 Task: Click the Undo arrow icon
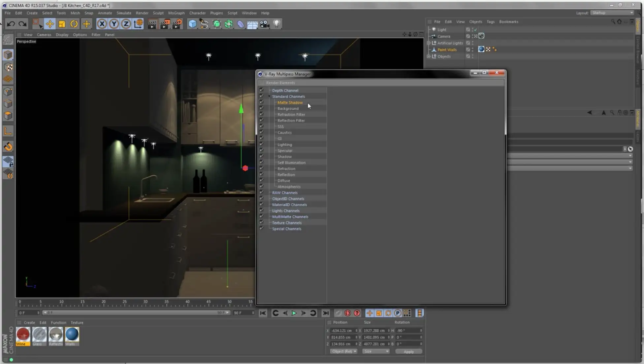click(11, 24)
